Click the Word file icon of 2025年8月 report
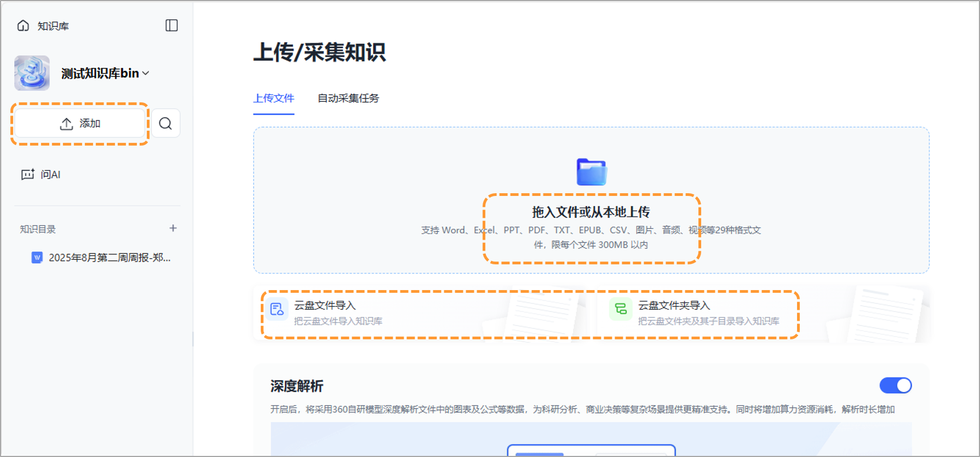 [37, 258]
